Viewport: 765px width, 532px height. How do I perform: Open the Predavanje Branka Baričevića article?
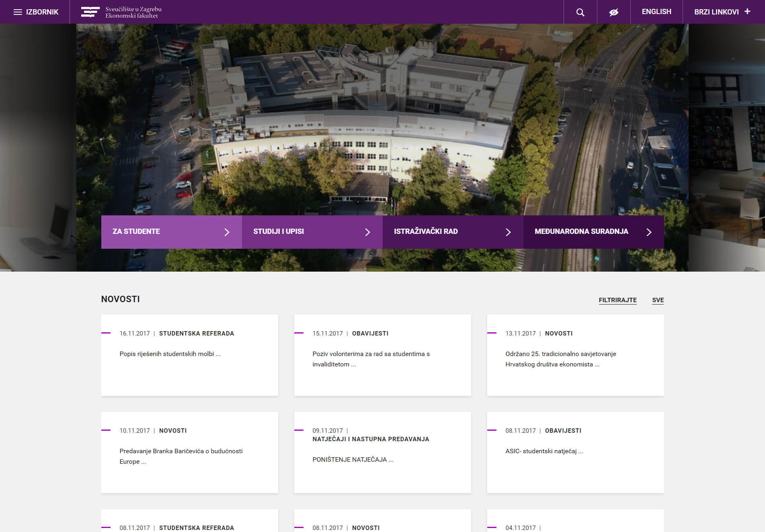pos(181,456)
